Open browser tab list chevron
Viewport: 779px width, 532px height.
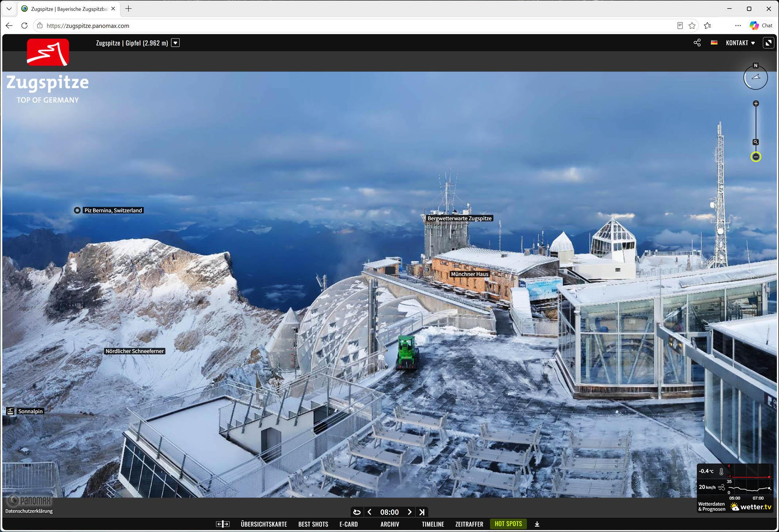tap(9, 9)
